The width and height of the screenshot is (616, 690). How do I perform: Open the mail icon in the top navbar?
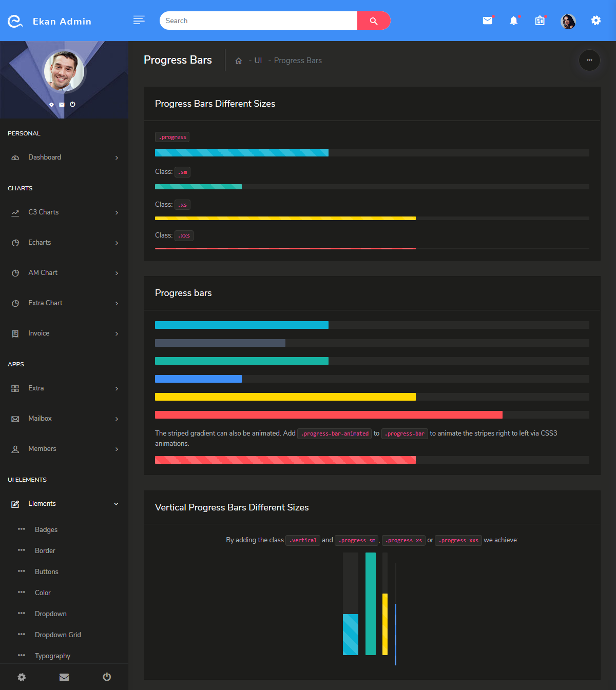487,21
